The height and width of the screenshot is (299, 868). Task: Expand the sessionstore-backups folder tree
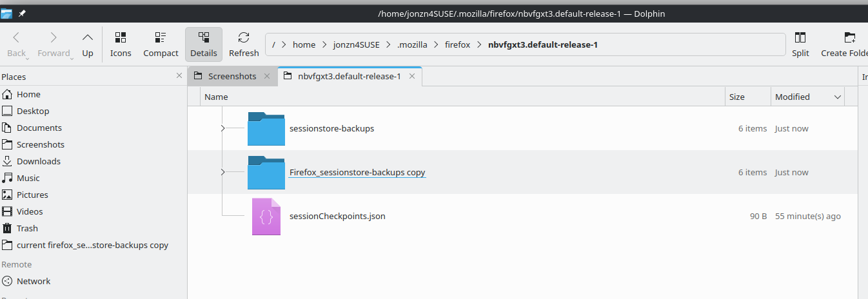coord(222,128)
